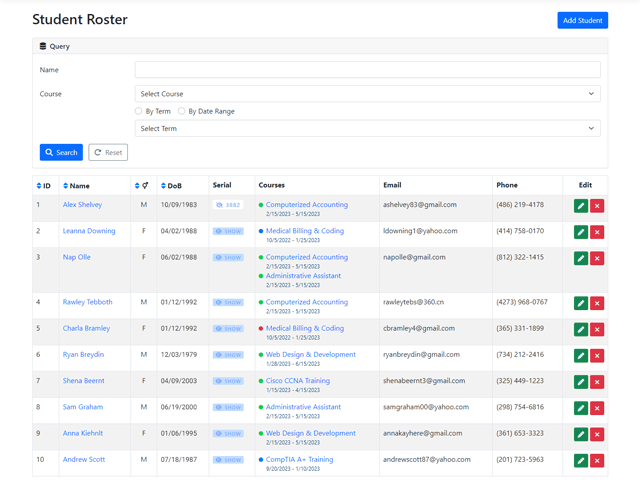This screenshot has width=640, height=490.
Task: Select email ashelvey83@gmail.com
Action: coord(420,205)
